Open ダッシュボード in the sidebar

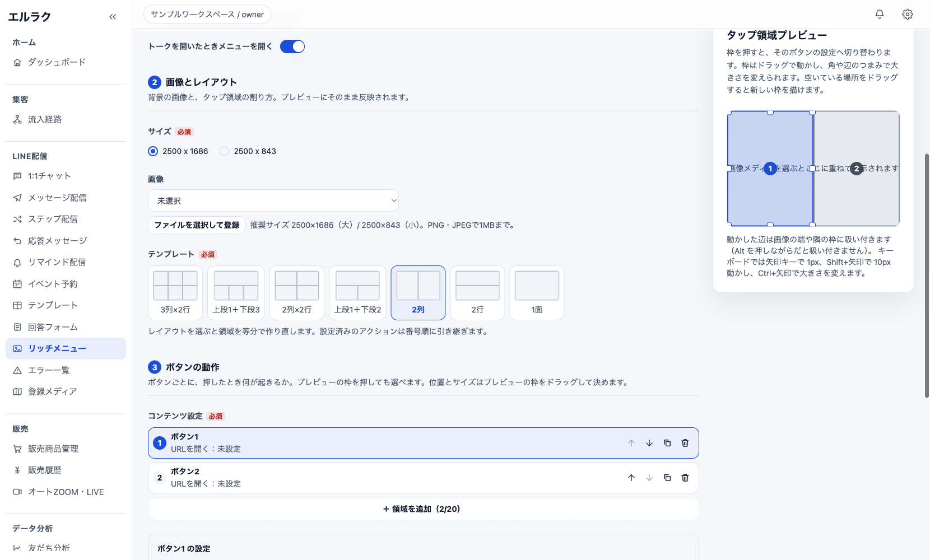[x=66, y=62]
